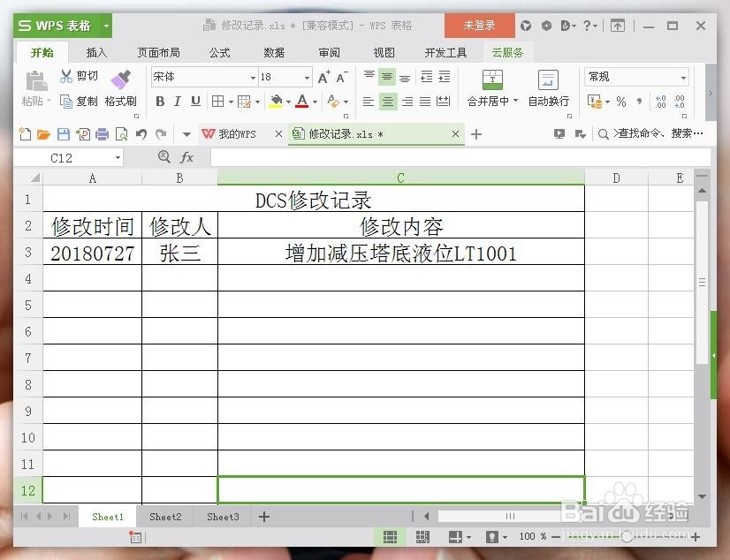
Task: Toggle italic formatting
Action: 179,101
